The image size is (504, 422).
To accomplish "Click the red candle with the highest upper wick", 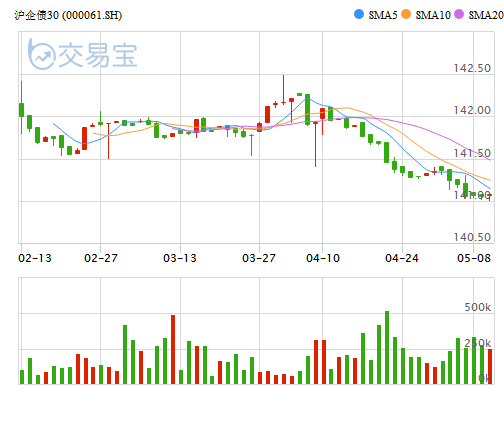I will [284, 90].
